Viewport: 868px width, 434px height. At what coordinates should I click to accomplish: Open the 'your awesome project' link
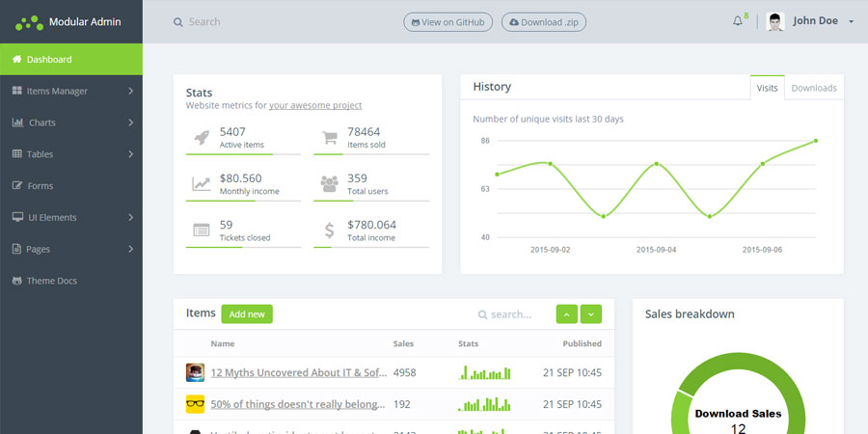(x=315, y=105)
